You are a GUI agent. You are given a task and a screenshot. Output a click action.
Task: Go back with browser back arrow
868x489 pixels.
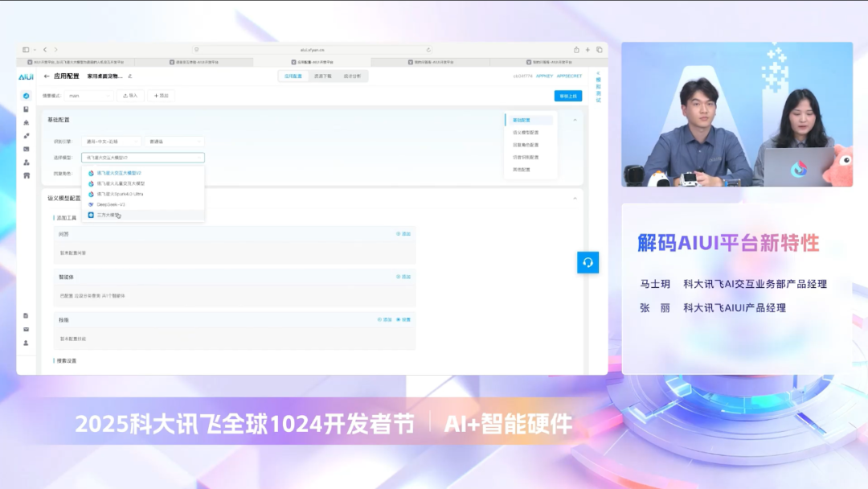pyautogui.click(x=45, y=50)
